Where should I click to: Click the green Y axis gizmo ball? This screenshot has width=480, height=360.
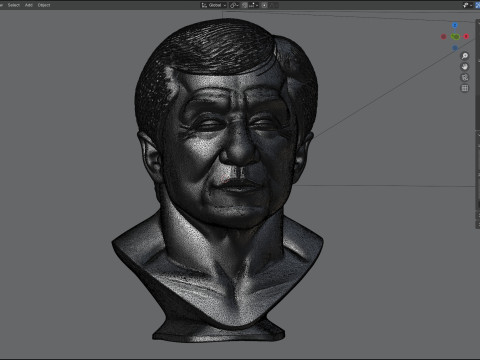click(x=455, y=37)
